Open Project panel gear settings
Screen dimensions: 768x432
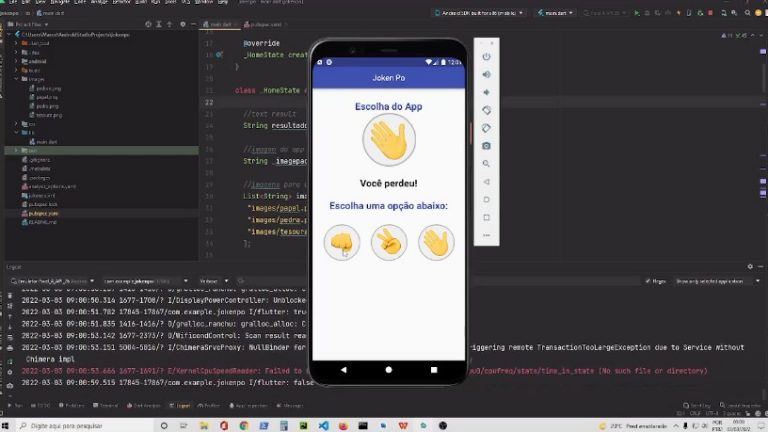(x=183, y=24)
